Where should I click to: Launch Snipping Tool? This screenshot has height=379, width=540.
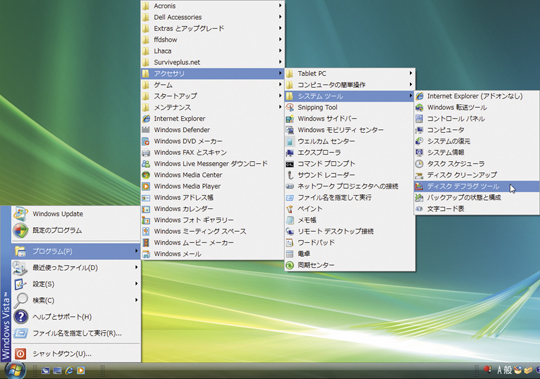350,107
